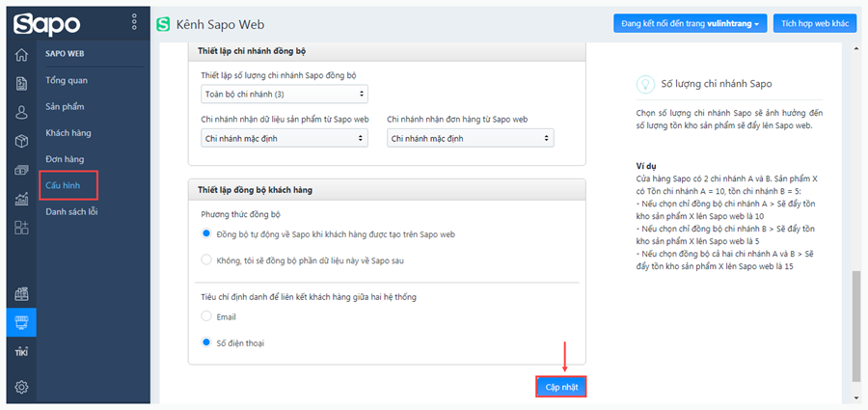
Task: Select 'Không, tôi sẽ đồng bộ' radio option
Action: 206,260
